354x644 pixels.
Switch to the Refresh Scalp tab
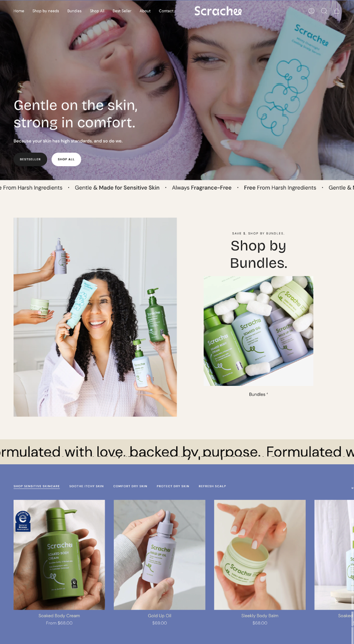point(212,486)
